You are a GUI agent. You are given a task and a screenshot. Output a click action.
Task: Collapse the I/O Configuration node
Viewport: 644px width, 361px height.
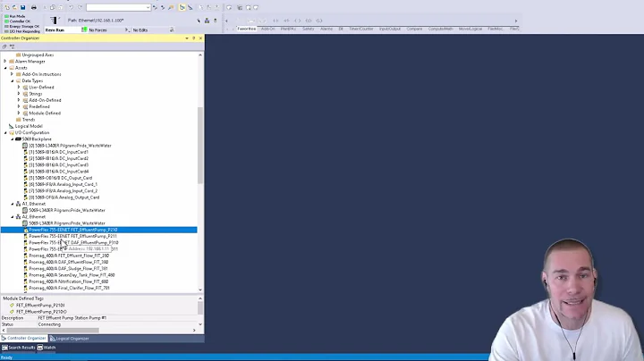[5, 132]
